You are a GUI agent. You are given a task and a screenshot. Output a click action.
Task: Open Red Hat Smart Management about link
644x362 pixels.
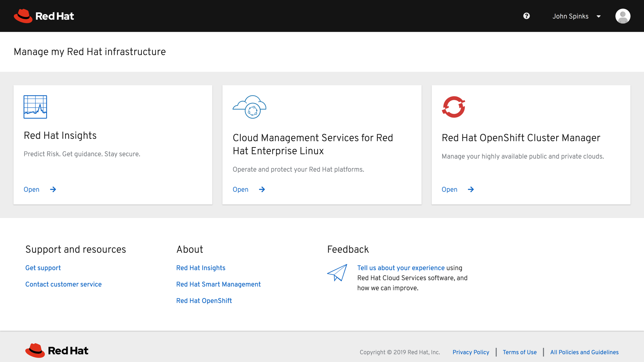pyautogui.click(x=218, y=284)
